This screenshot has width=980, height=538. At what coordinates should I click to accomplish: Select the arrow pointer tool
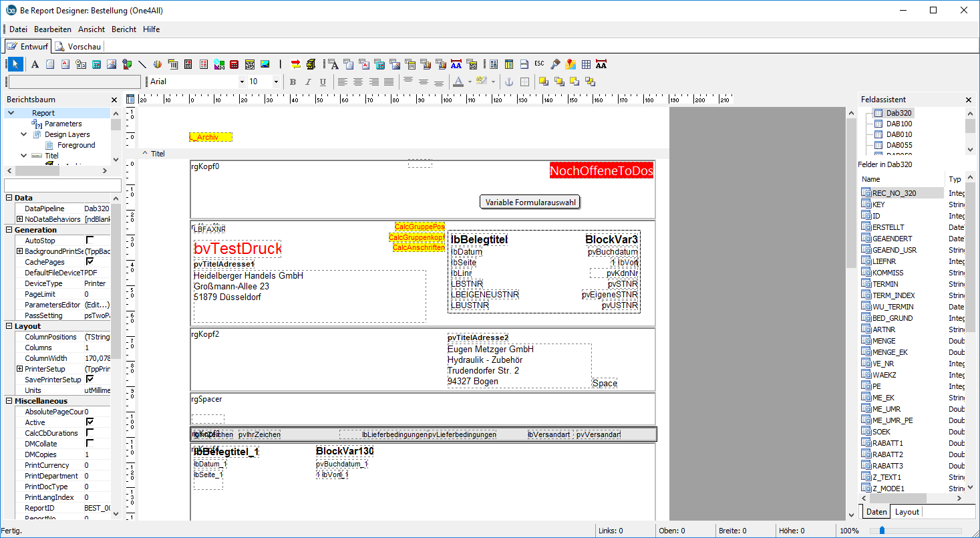click(15, 64)
